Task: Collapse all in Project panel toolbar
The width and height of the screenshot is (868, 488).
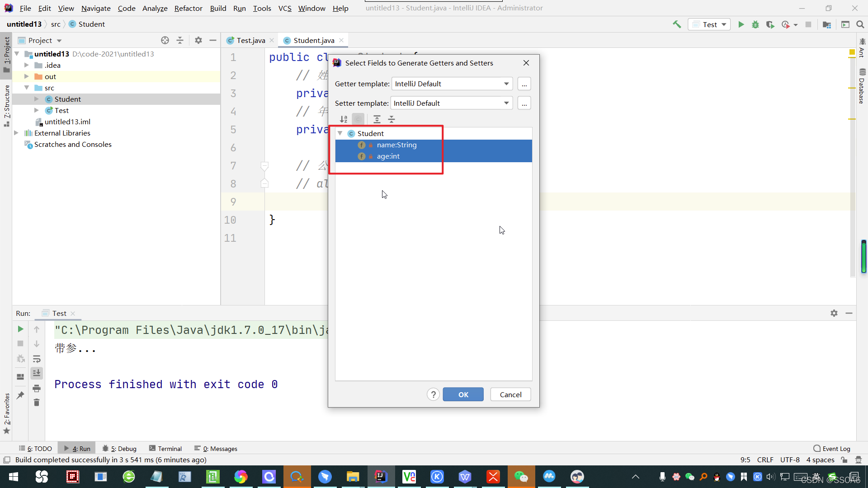Action: [180, 40]
